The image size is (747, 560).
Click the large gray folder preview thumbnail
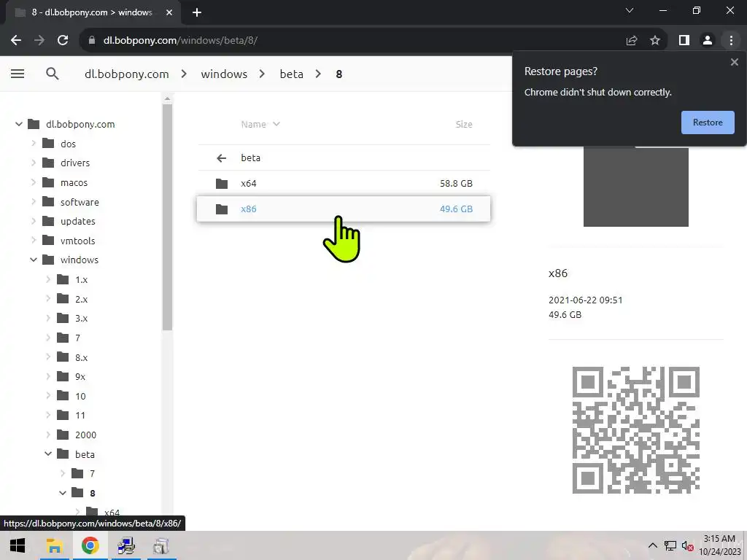(635, 187)
